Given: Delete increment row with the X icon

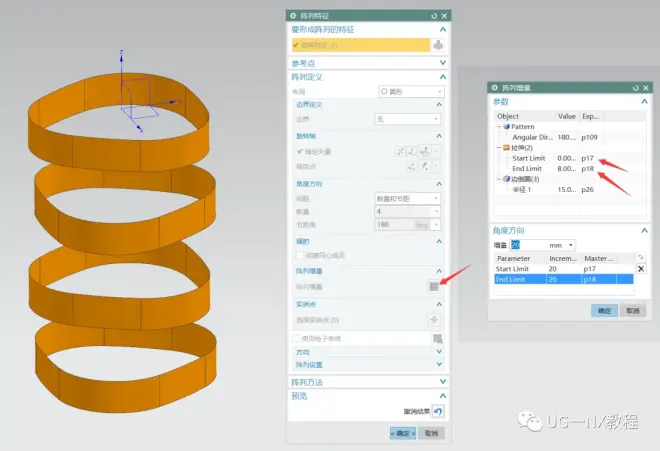Looking at the screenshot, I should pyautogui.click(x=641, y=269).
